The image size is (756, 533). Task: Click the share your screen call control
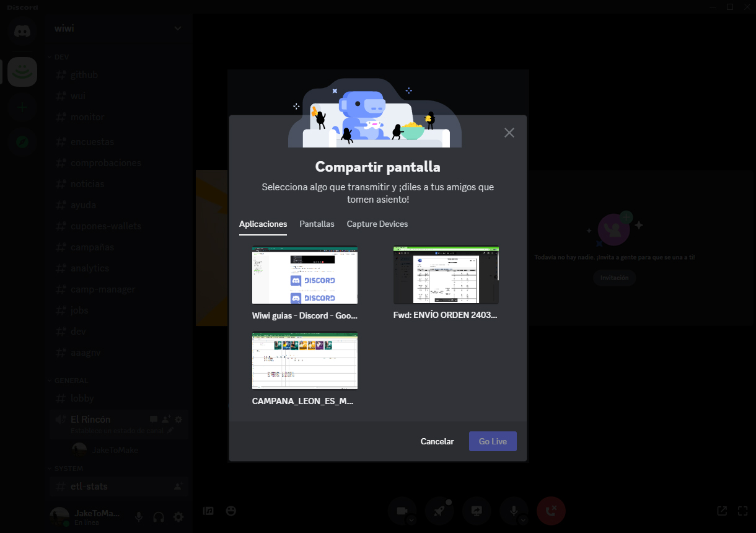point(477,511)
